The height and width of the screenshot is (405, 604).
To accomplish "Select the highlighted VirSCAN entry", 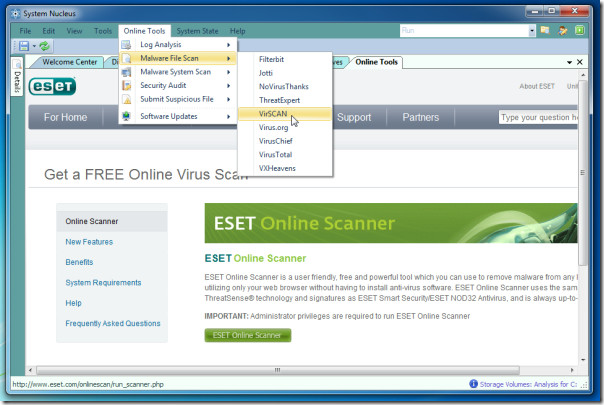I will (285, 114).
